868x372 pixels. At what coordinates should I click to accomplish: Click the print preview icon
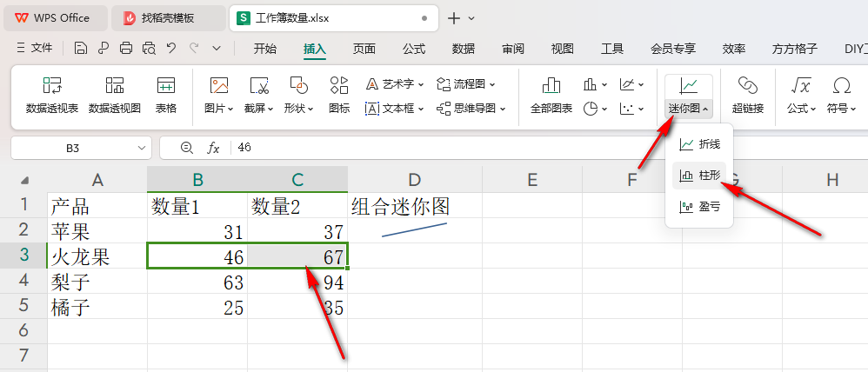(x=149, y=48)
